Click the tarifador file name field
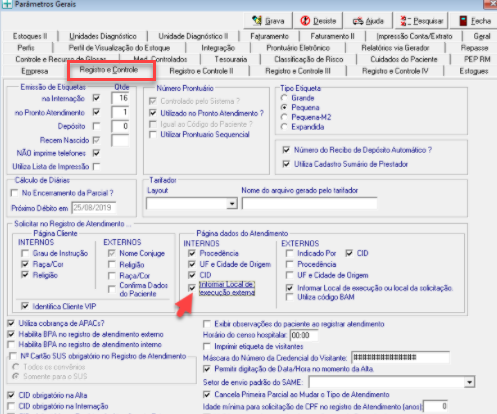Viewport: 497px width, 414px height. point(310,203)
